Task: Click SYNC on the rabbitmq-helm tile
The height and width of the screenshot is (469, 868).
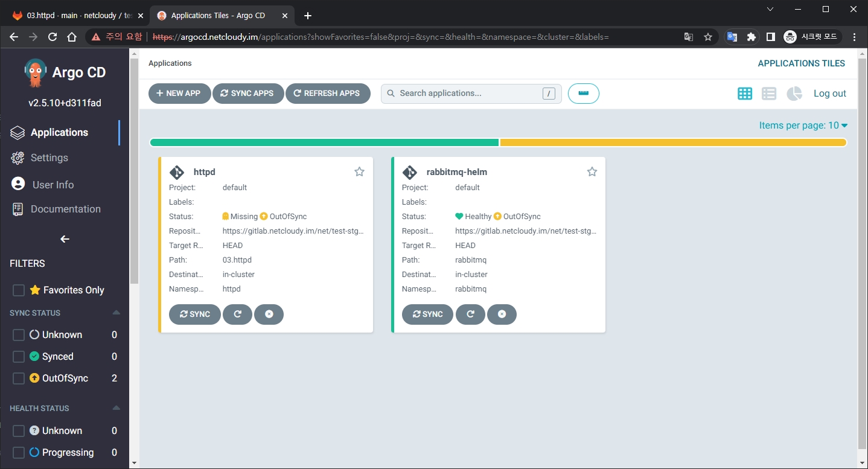Action: (x=427, y=314)
